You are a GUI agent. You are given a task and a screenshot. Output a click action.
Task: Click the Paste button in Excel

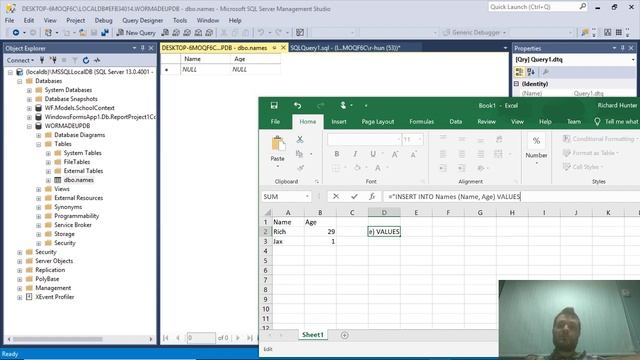tap(278, 152)
